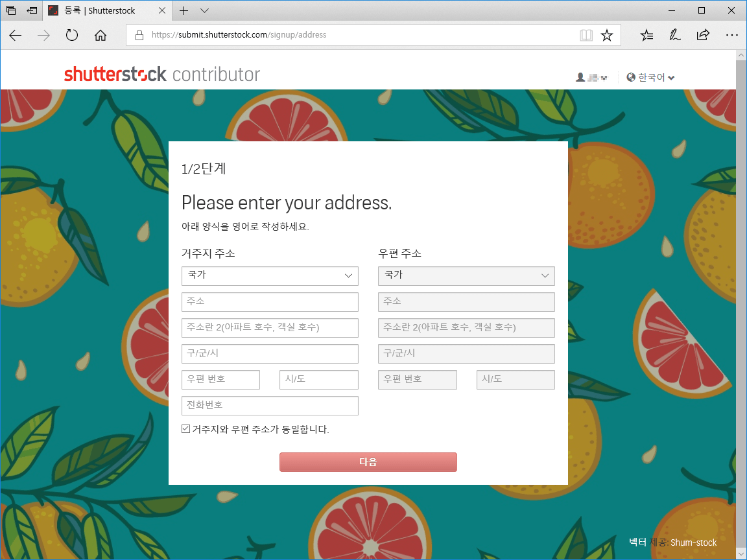This screenshot has height=560, width=747.
Task: Click the Share page icon
Action: pyautogui.click(x=703, y=35)
